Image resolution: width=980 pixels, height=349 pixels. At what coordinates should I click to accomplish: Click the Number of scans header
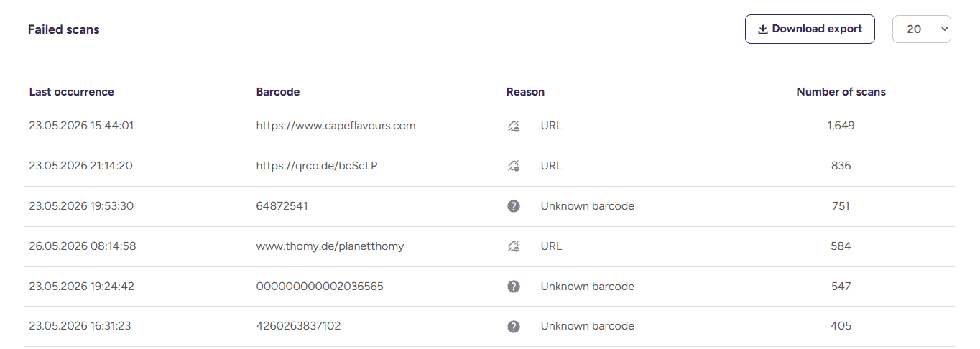coord(841,92)
